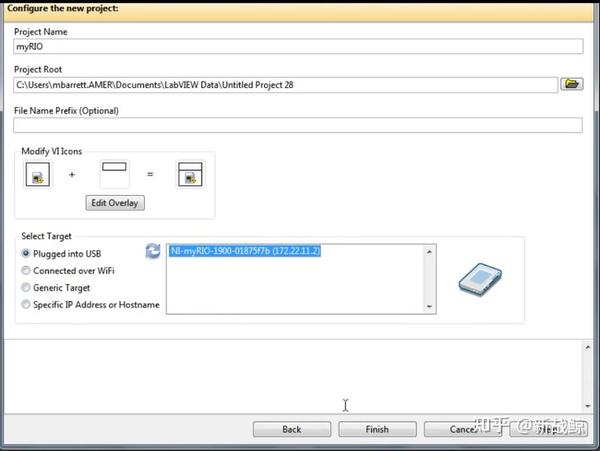Click the target list scroll down arrow
The height and width of the screenshot is (451, 600).
click(x=429, y=306)
